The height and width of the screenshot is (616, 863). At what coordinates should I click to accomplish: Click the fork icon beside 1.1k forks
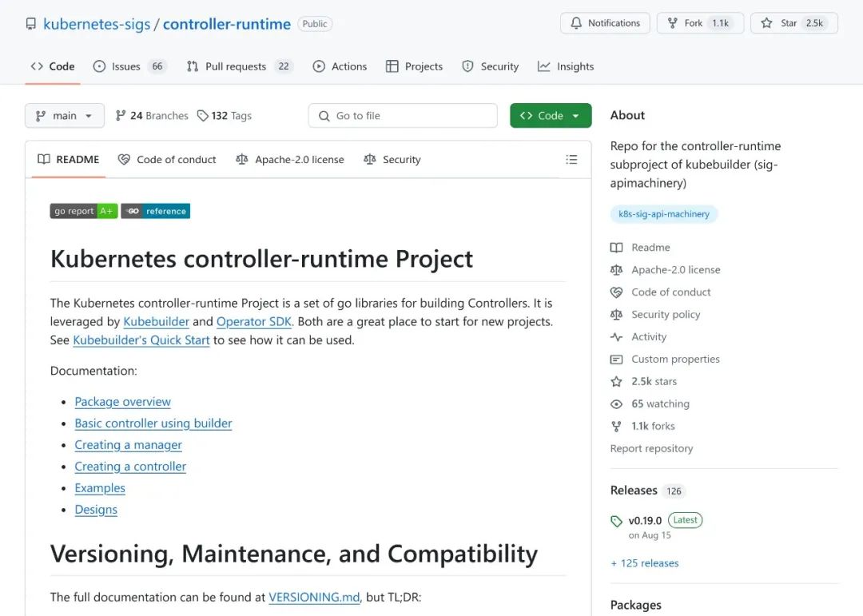click(x=616, y=426)
